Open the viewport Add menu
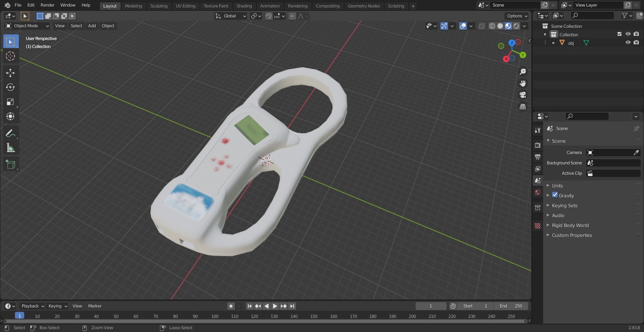Viewport: 644px width, 332px height. [x=92, y=26]
